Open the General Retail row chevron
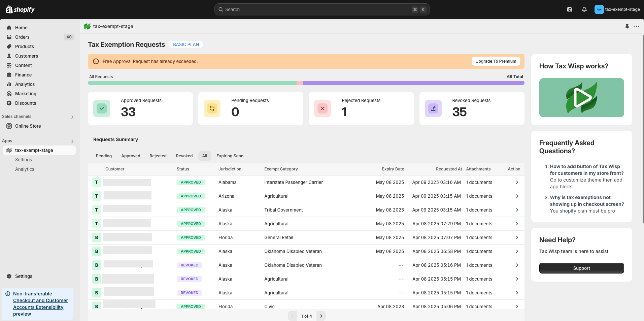This screenshot has height=321, width=644. tap(517, 237)
